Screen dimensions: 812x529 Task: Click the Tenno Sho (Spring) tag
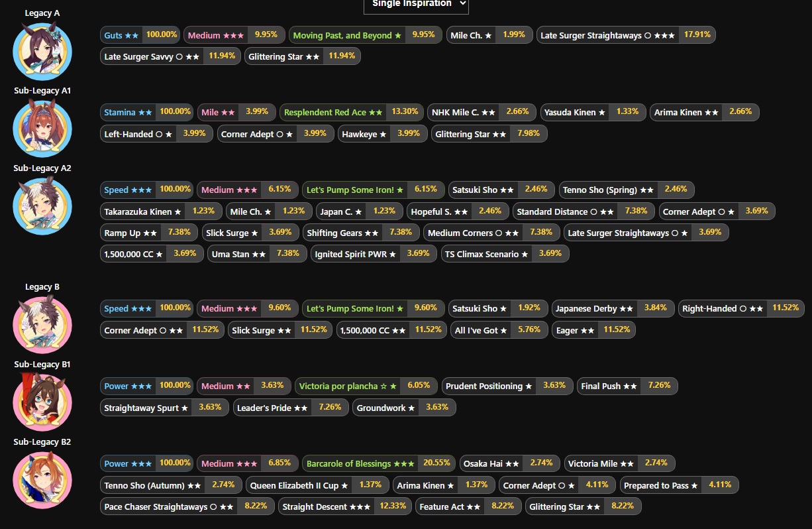[627, 190]
